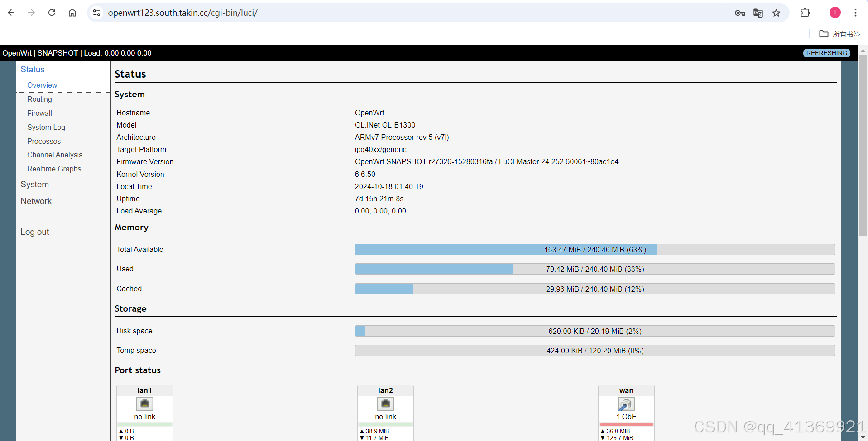Click the Total Available memory bar
The height and width of the screenshot is (441, 868).
tap(595, 250)
